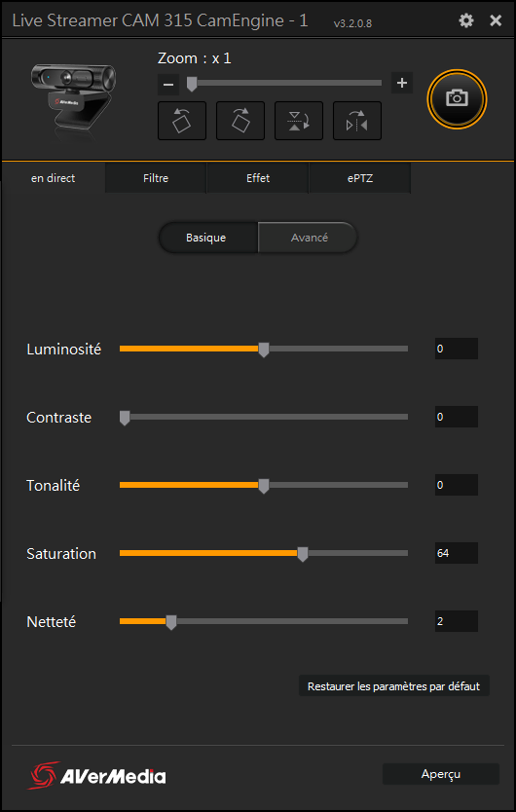Switch to Basique mode

pyautogui.click(x=206, y=238)
